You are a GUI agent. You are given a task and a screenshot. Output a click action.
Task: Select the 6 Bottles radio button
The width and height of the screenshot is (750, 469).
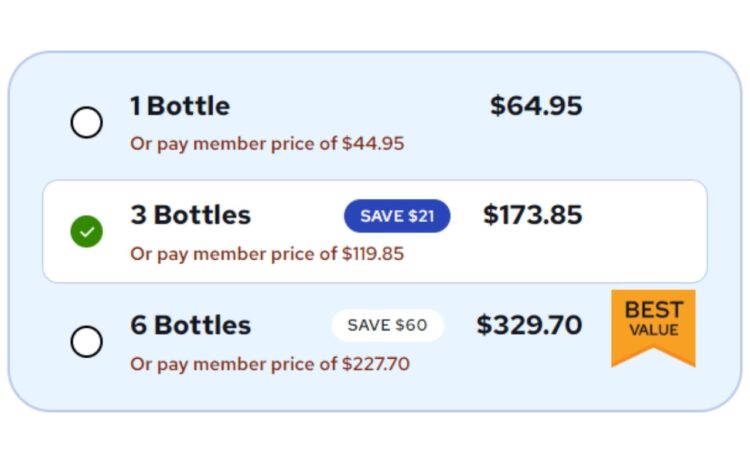click(87, 342)
